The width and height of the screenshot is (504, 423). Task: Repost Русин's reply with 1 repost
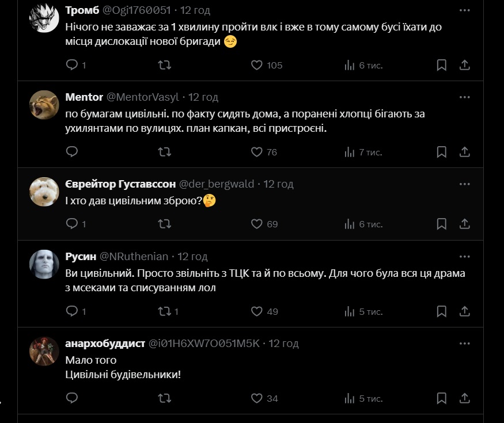[164, 311]
